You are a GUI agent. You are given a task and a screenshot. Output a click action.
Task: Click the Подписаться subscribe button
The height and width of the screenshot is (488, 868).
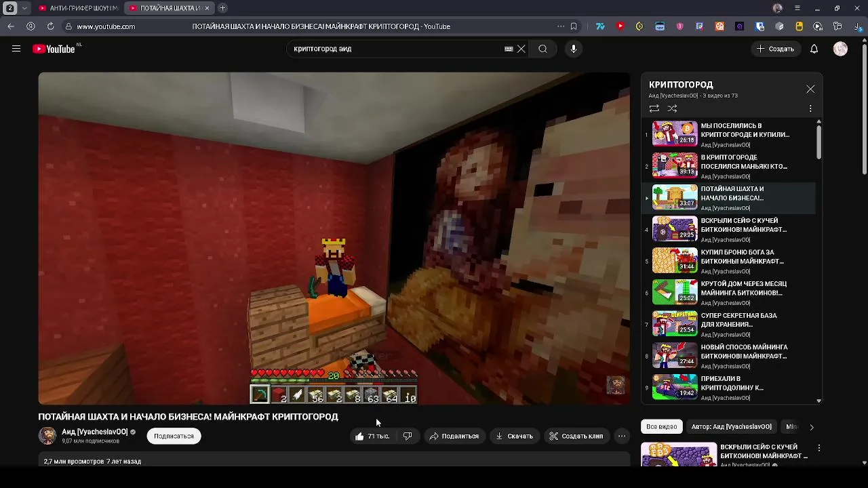(x=174, y=436)
